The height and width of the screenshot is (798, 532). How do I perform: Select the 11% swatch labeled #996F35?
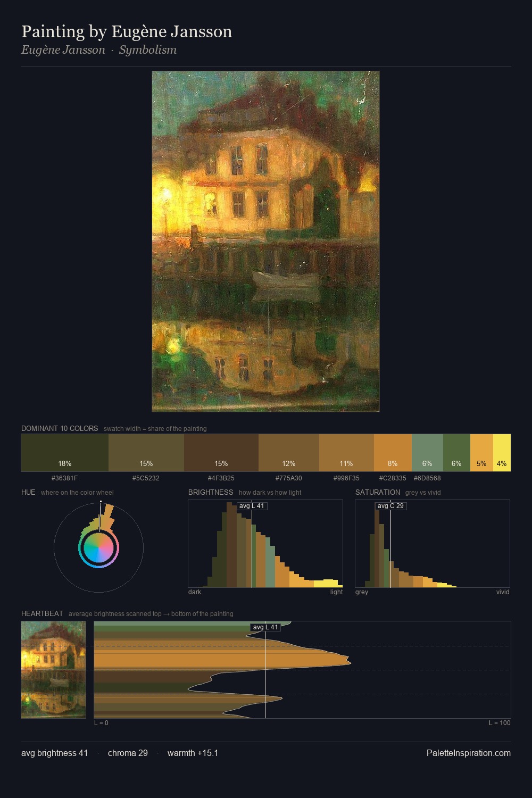tap(346, 453)
